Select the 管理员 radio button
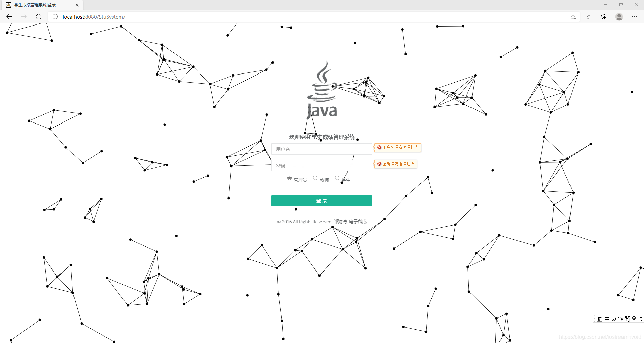 pyautogui.click(x=289, y=178)
